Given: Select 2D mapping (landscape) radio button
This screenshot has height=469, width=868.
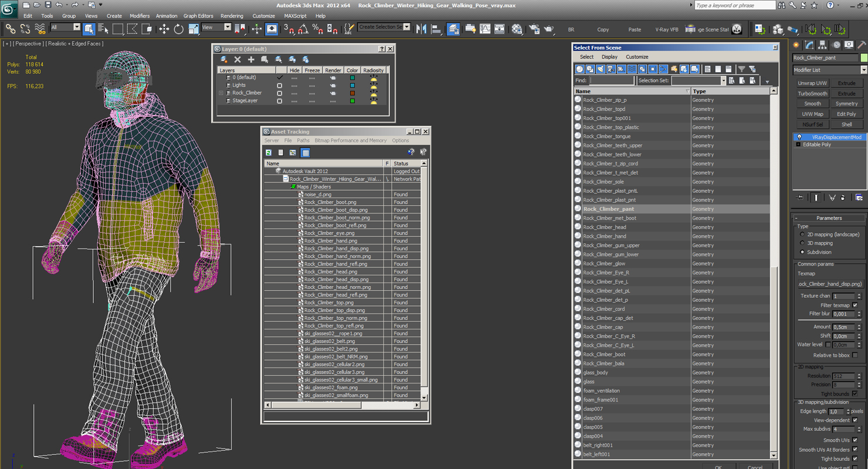Looking at the screenshot, I should pyautogui.click(x=802, y=235).
